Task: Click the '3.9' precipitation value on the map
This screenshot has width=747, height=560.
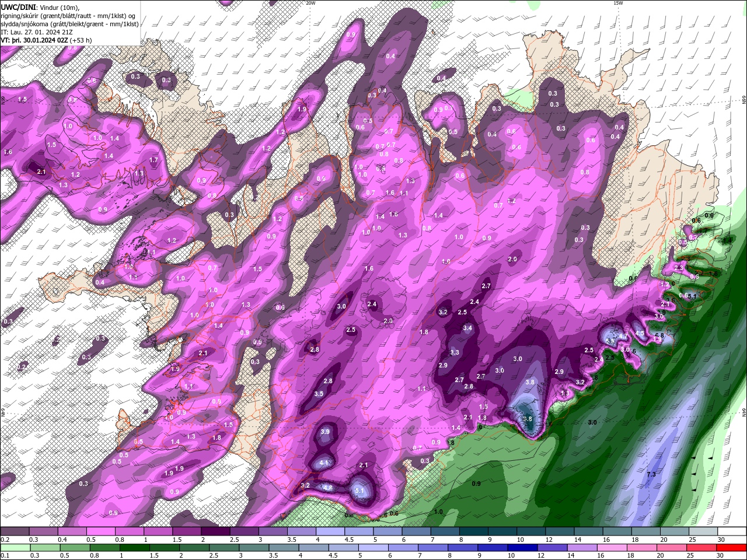Action: [x=325, y=432]
